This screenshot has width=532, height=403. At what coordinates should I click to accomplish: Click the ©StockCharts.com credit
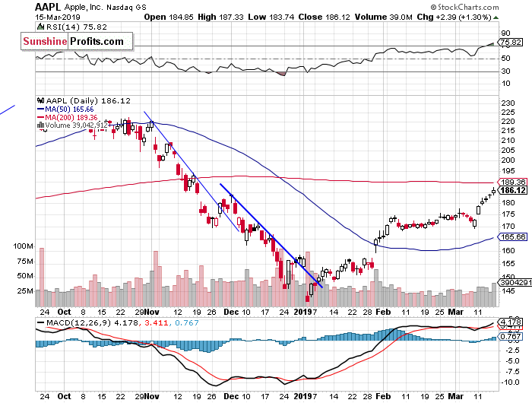tap(465, 7)
